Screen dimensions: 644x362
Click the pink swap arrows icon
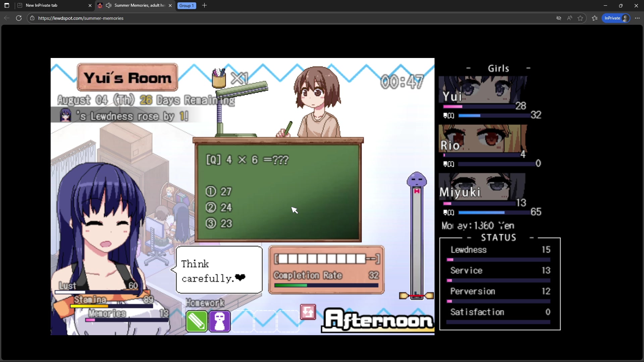(308, 312)
